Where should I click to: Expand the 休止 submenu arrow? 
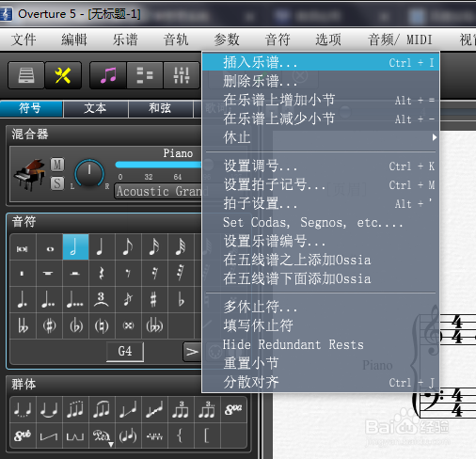435,137
